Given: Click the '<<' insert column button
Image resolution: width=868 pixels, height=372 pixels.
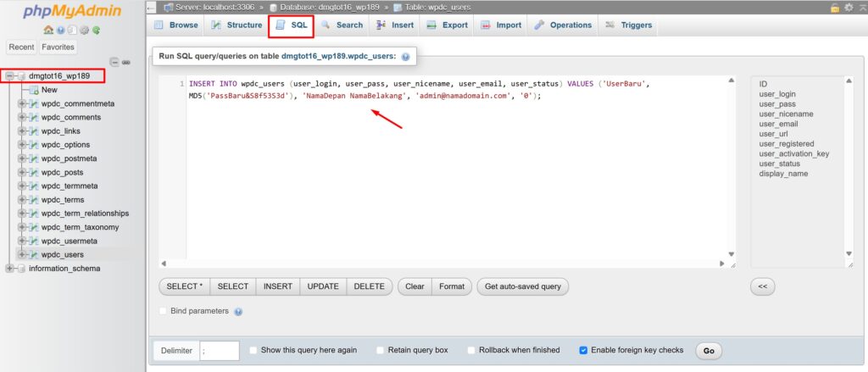Looking at the screenshot, I should pos(762,286).
